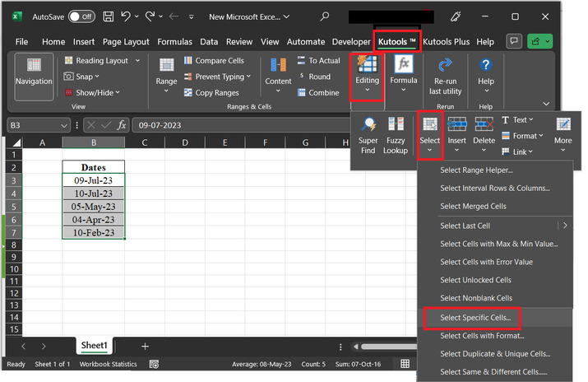Image resolution: width=588 pixels, height=382 pixels.
Task: Select the Sheet1 tab
Action: point(94,345)
